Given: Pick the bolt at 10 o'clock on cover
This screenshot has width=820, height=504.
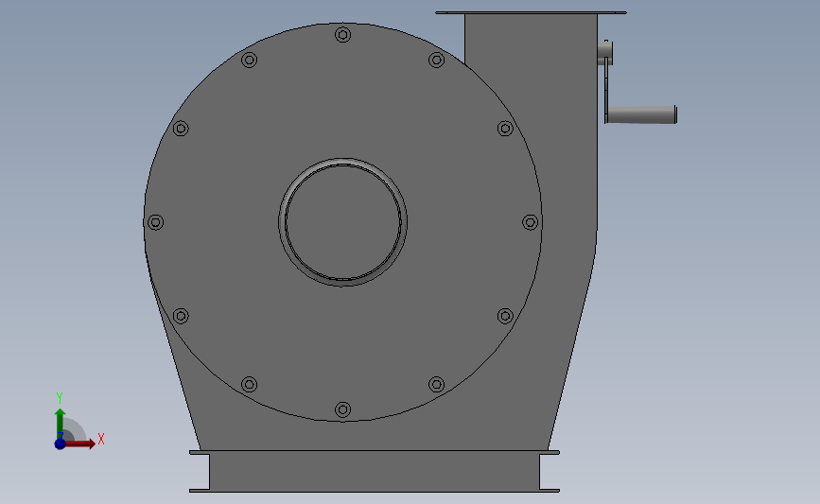Looking at the screenshot, I should click(x=181, y=129).
